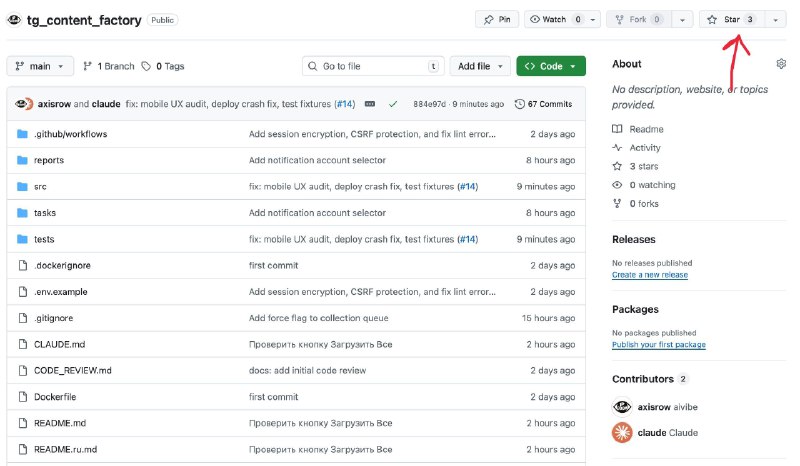Star the tg_content_factory repository
This screenshot has width=800, height=466.
click(730, 19)
